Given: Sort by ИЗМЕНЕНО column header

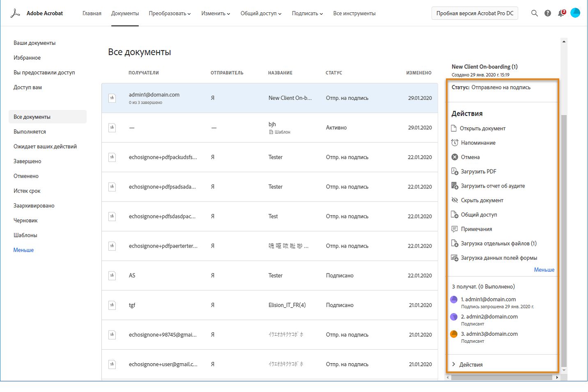Looking at the screenshot, I should (x=419, y=73).
